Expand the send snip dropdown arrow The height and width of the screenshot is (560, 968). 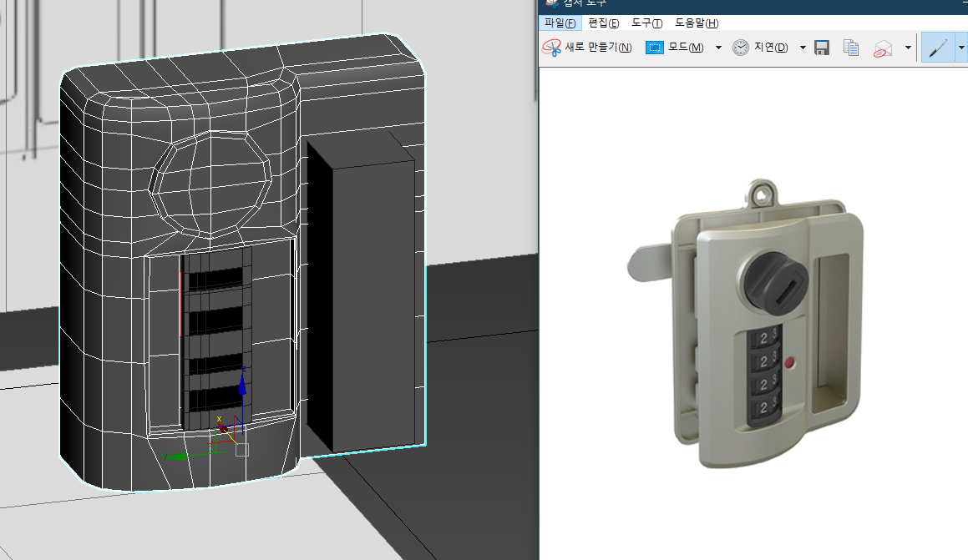[x=908, y=48]
